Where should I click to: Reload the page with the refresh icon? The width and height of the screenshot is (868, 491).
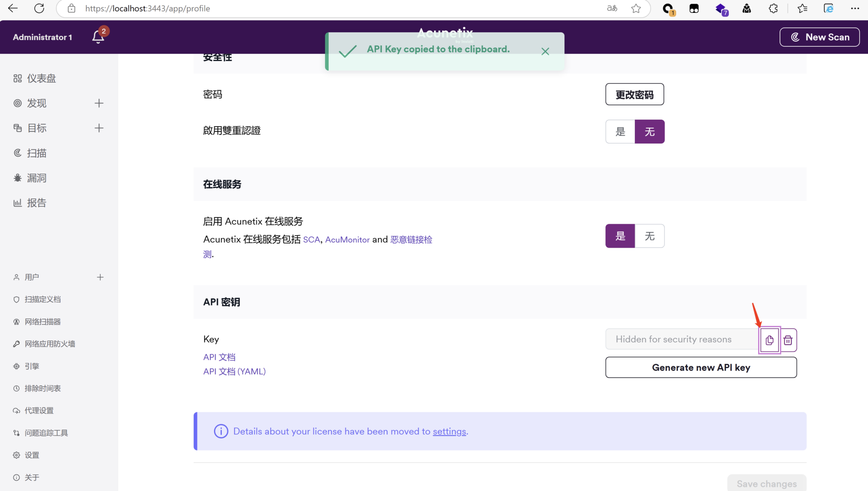pos(39,8)
